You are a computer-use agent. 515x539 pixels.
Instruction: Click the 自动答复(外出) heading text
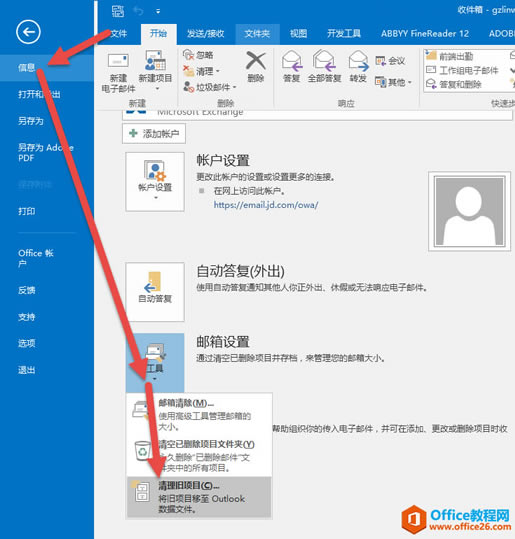tap(240, 271)
